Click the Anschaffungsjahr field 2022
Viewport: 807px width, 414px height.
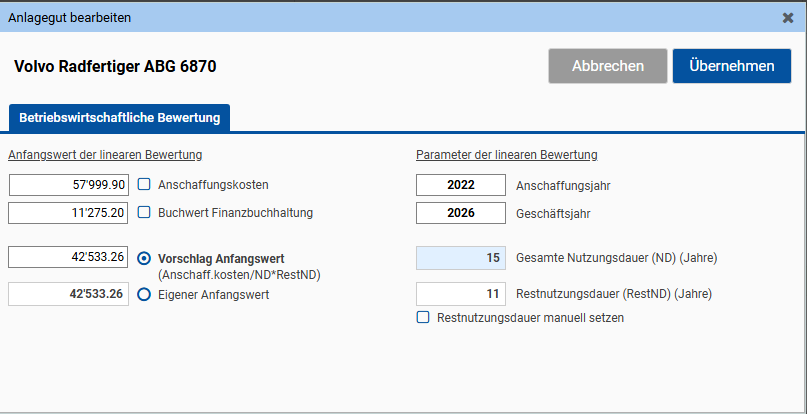[x=461, y=185]
